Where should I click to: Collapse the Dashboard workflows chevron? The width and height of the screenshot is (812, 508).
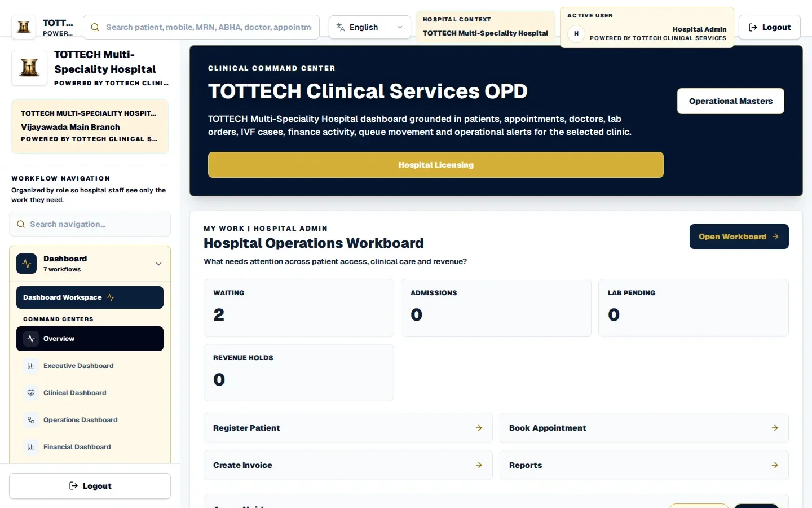pos(158,264)
